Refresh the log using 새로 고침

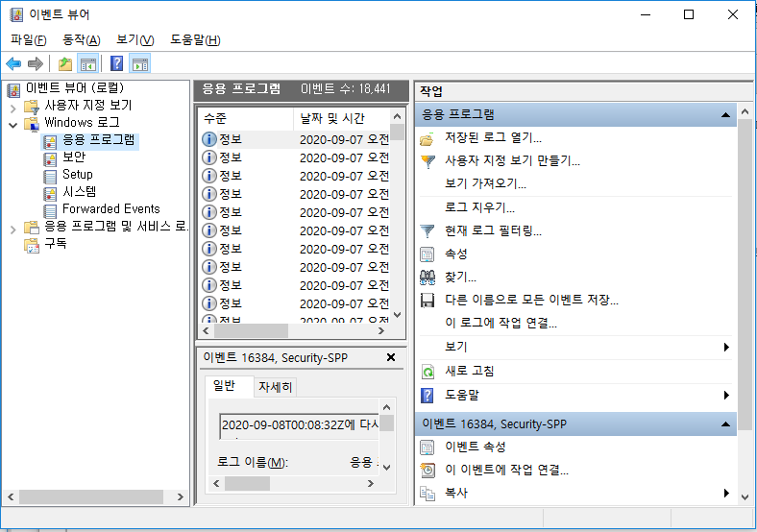tap(428, 371)
